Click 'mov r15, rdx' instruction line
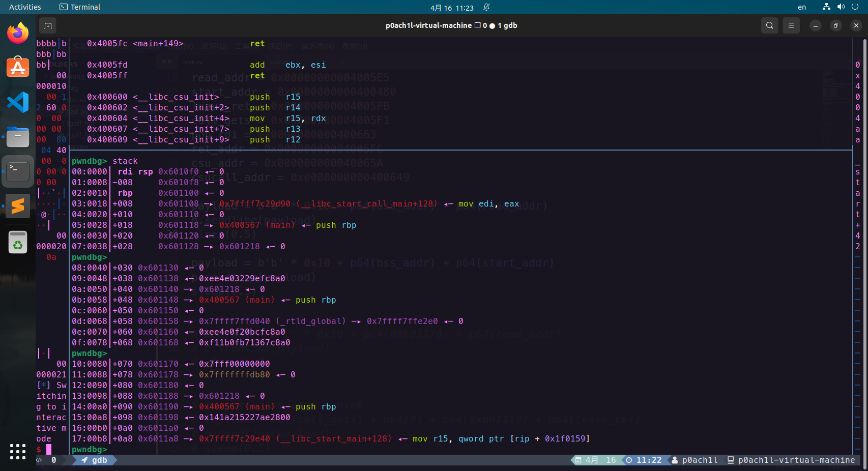Screen dimensions: 868x471 [287, 118]
